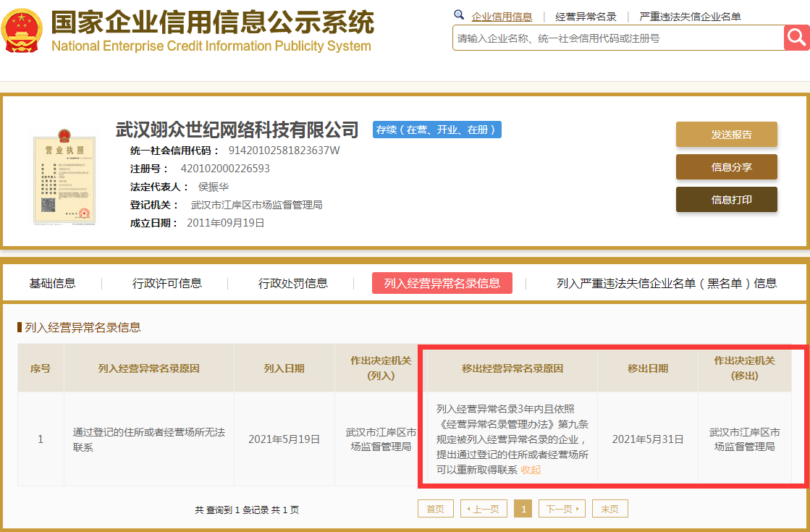Go to the first page with 首页

pyautogui.click(x=435, y=509)
